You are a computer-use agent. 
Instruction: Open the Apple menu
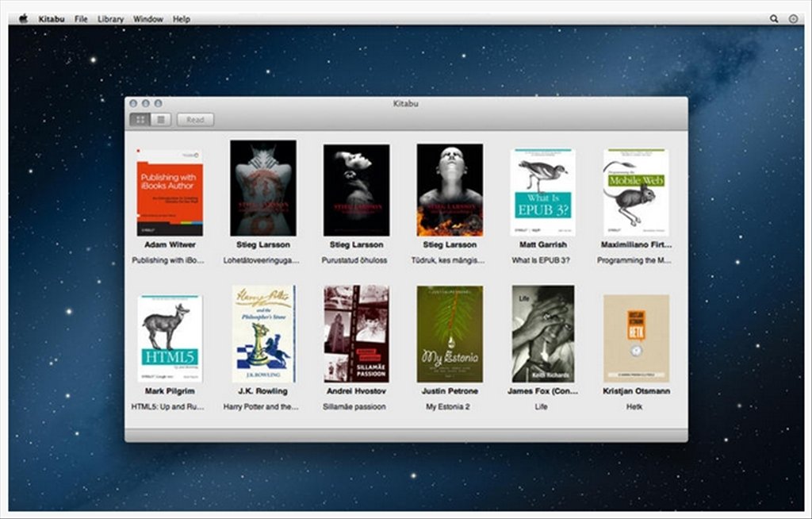coord(23,19)
